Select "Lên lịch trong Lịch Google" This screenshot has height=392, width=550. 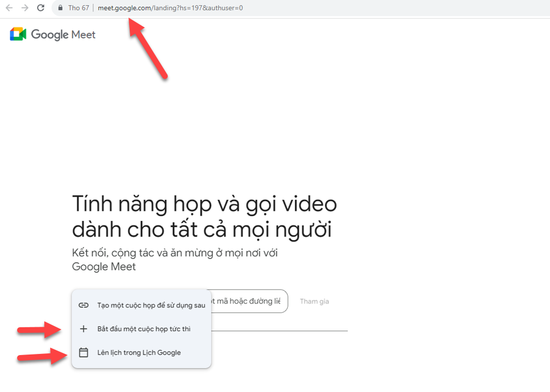click(142, 352)
